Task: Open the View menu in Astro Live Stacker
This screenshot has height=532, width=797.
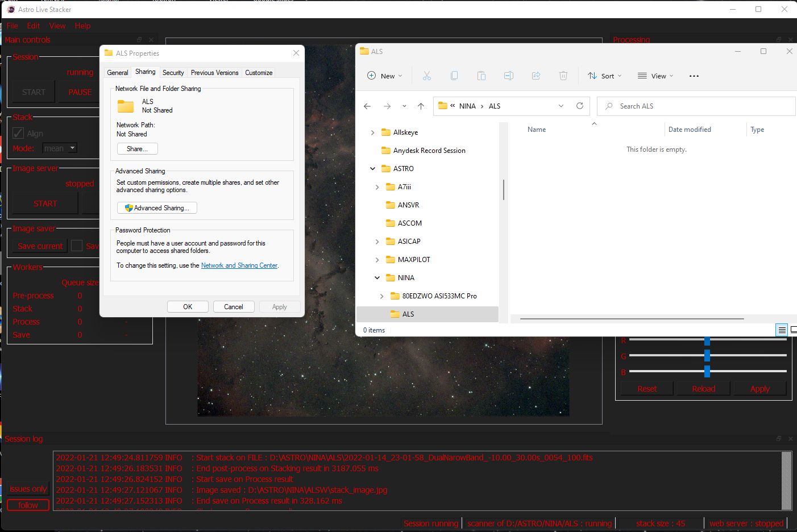Action: click(x=57, y=26)
